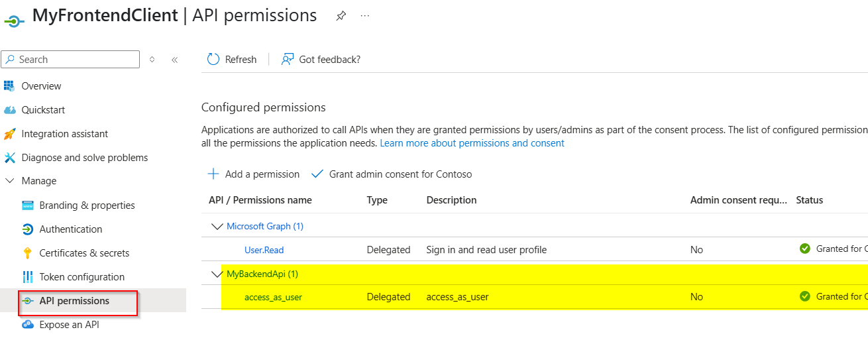This screenshot has width=868, height=342.
Task: Click Delegated type in User.Read row
Action: (388, 250)
